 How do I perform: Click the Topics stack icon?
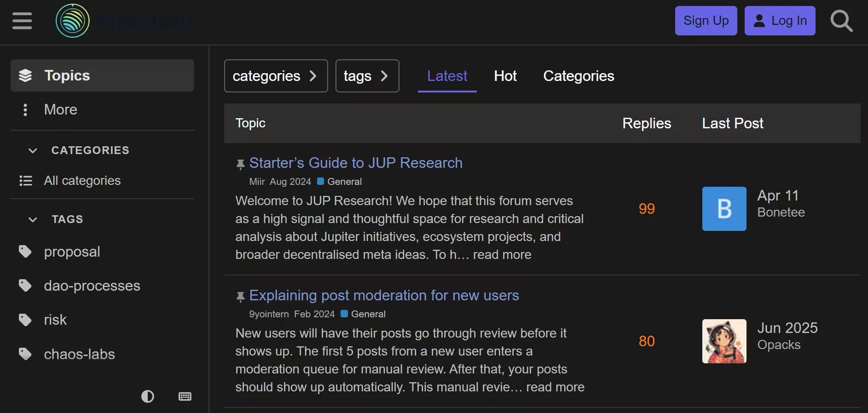point(25,75)
